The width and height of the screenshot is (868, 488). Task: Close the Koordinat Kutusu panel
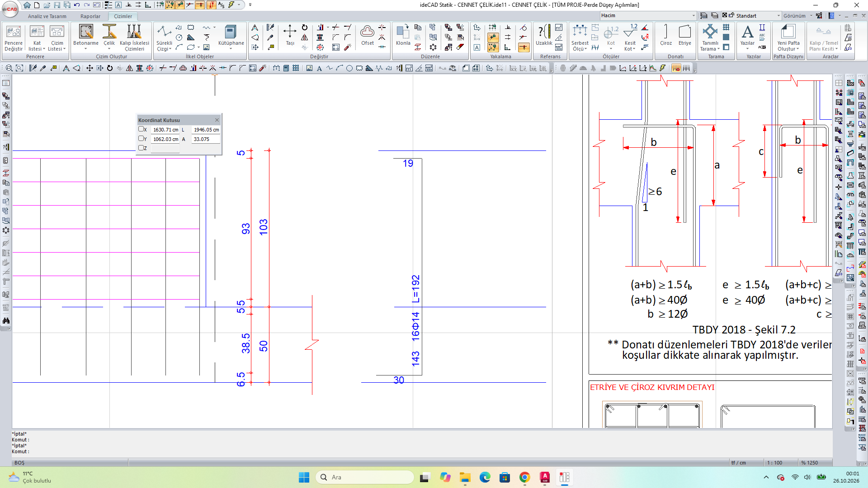tap(217, 120)
